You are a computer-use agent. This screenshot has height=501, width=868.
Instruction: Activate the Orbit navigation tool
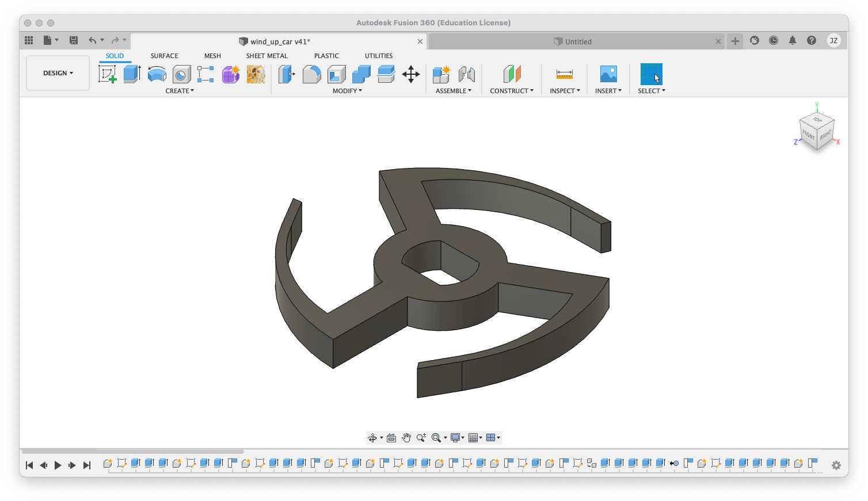(x=372, y=438)
